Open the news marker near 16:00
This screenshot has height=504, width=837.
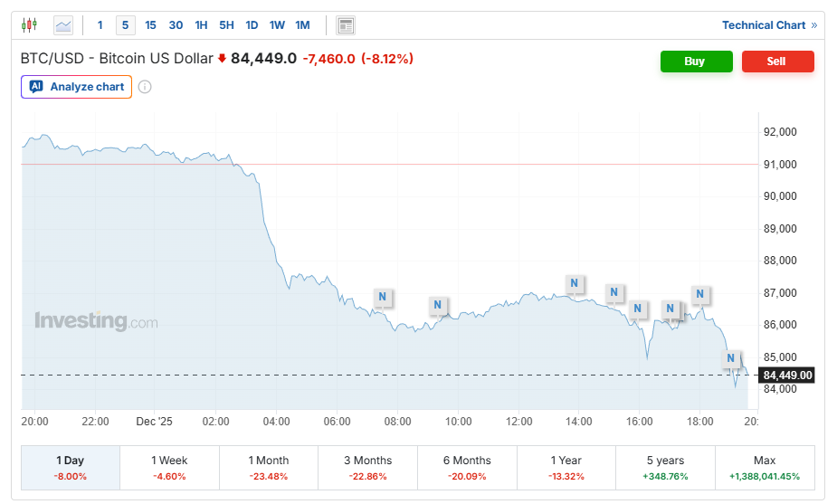638,309
